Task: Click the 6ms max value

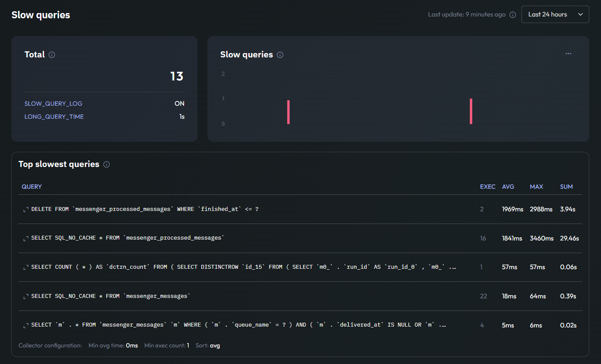Action: coord(536,325)
